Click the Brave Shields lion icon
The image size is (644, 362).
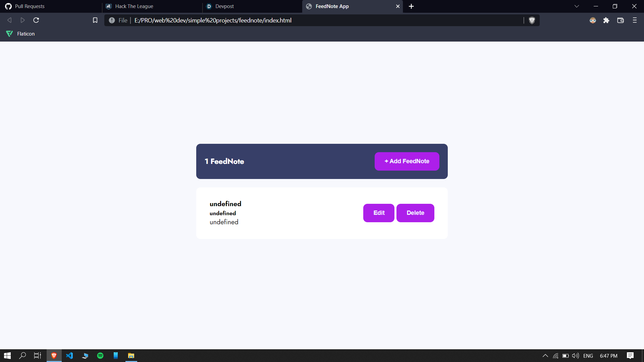(532, 20)
